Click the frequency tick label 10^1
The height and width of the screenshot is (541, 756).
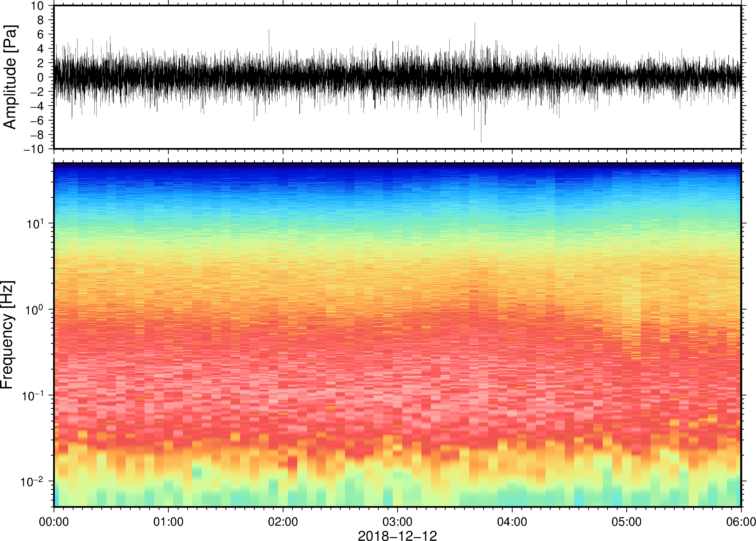(35, 223)
